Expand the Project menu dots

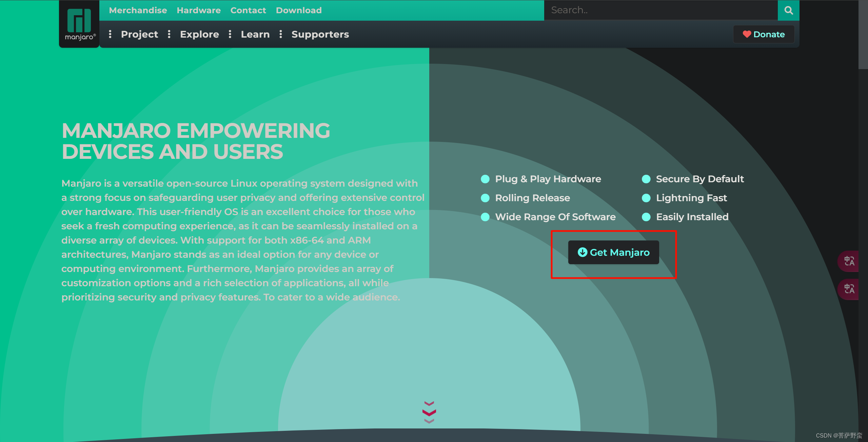tap(110, 34)
